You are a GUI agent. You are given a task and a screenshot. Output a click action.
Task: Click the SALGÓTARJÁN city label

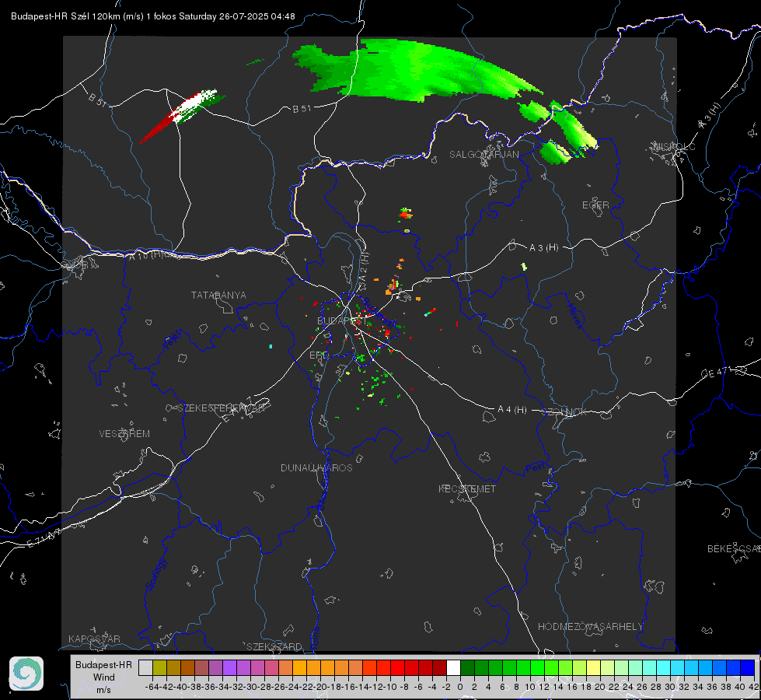coord(483,155)
